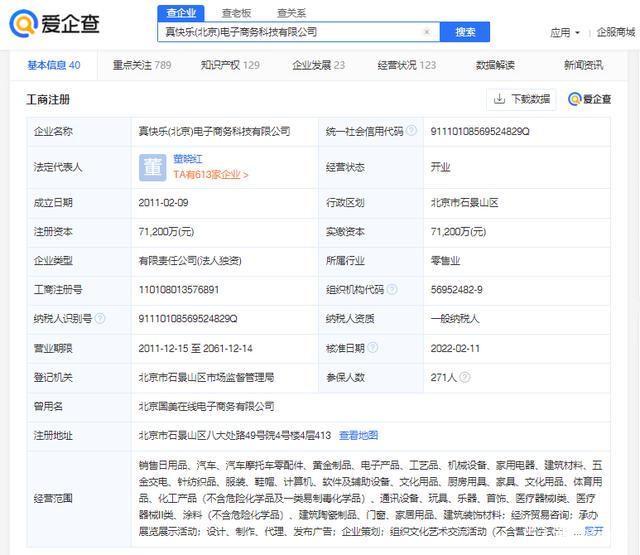This screenshot has height=555, width=640.
Task: Click the help icon beside 核准日期
Action: coord(373,348)
